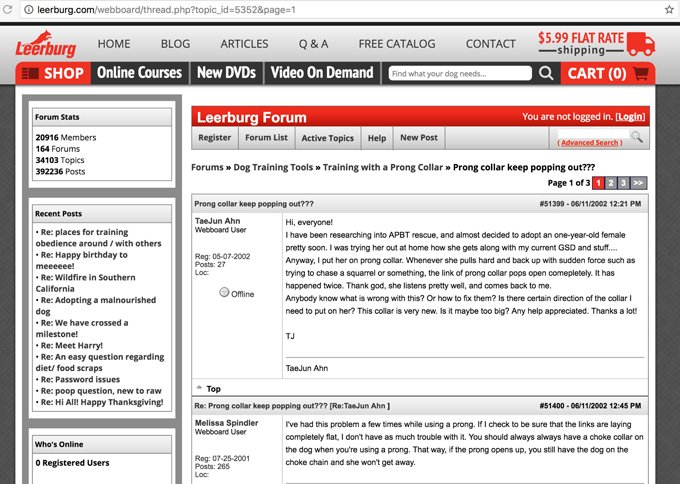This screenshot has width=680, height=484.
Task: Open recent post 'poop question, new to raw'
Action: pos(101,391)
